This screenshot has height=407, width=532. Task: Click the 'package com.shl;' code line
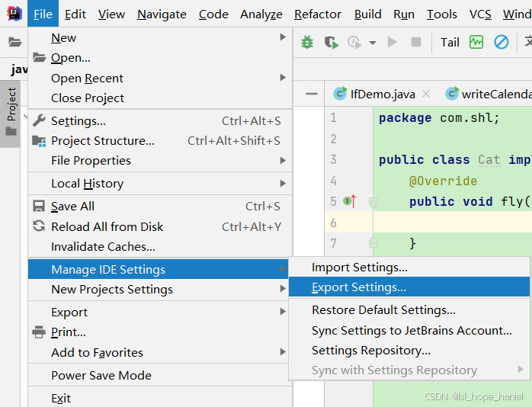click(x=439, y=117)
